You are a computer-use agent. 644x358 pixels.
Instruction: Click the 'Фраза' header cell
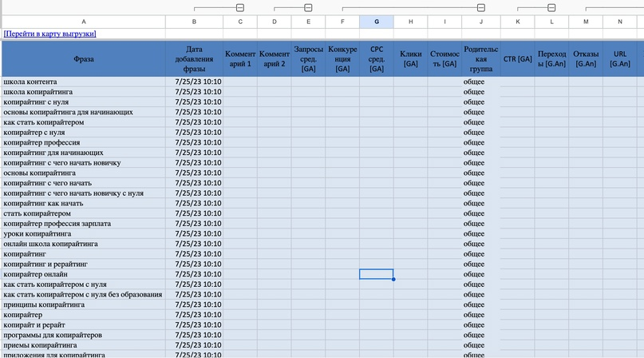point(84,58)
